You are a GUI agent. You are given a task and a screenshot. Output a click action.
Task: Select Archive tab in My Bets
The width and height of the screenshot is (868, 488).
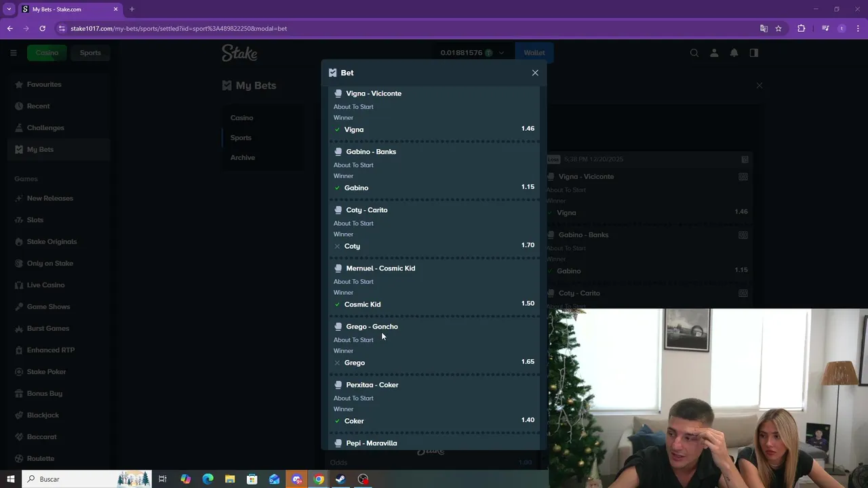(x=243, y=158)
